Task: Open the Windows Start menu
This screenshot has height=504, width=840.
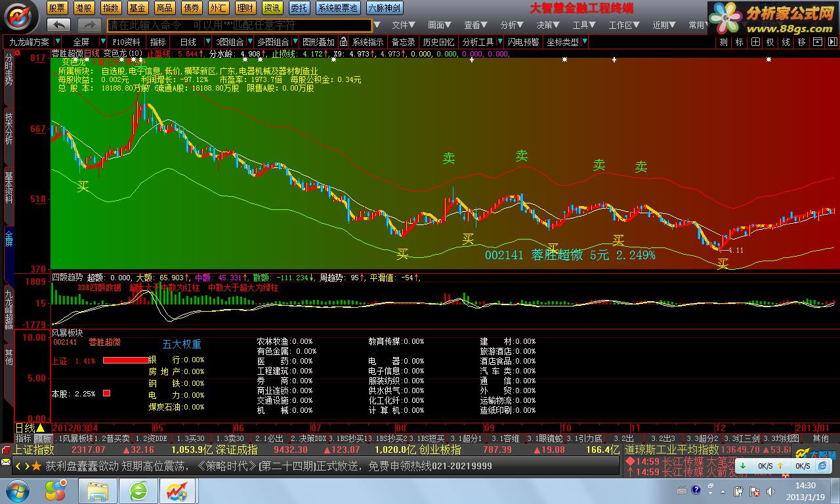Action: 18,490
